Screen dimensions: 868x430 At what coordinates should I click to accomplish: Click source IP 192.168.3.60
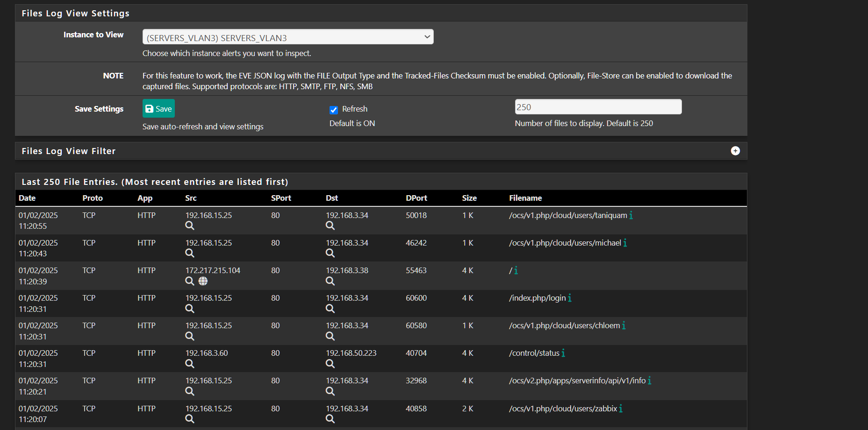[x=207, y=353]
